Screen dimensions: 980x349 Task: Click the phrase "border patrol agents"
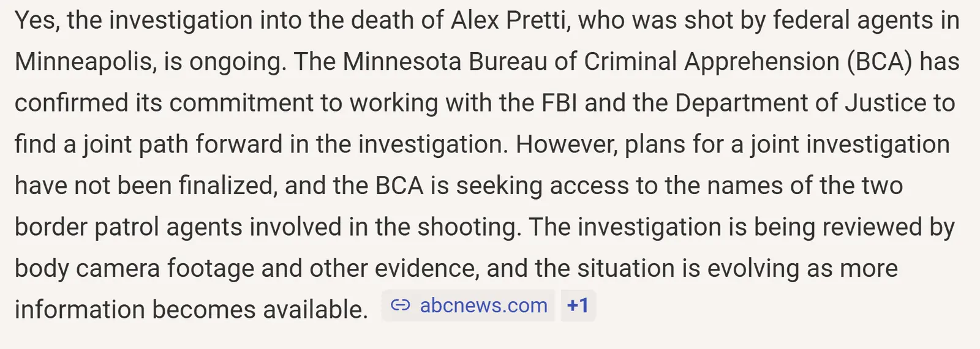pyautogui.click(x=128, y=227)
